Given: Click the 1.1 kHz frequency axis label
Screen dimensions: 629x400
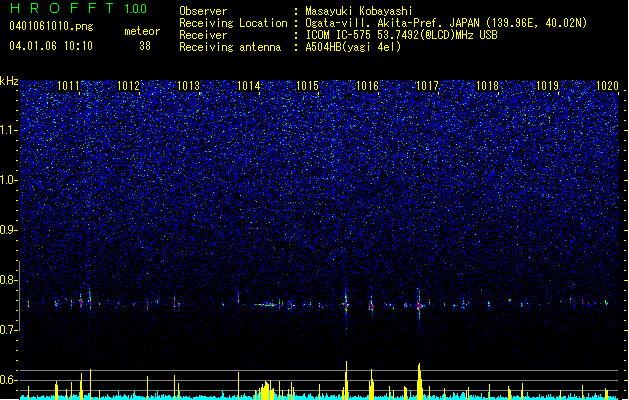Looking at the screenshot, I should click(9, 130).
